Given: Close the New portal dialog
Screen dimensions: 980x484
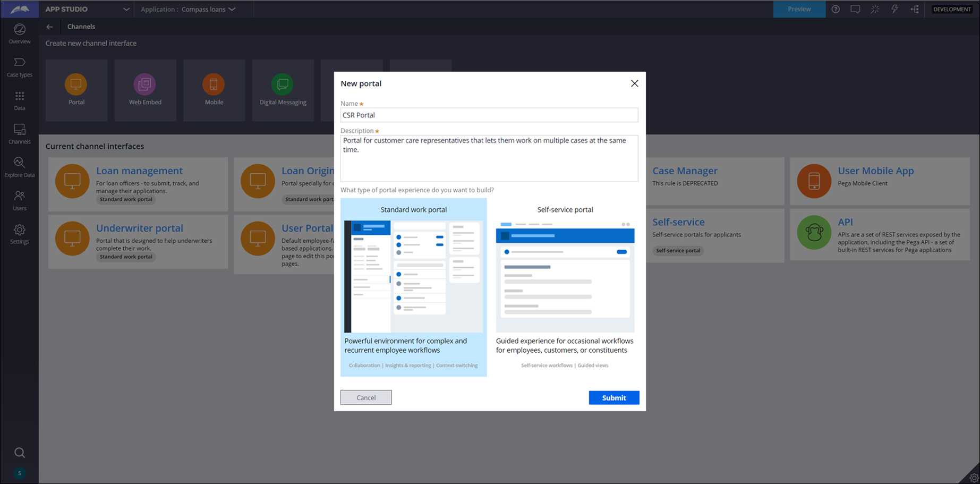Looking at the screenshot, I should [x=634, y=83].
